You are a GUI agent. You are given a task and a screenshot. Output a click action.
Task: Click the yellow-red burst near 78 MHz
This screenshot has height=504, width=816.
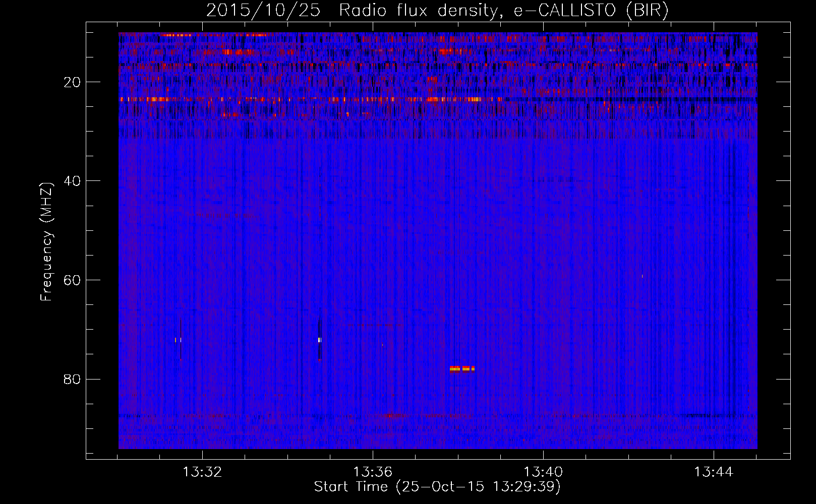tap(462, 368)
